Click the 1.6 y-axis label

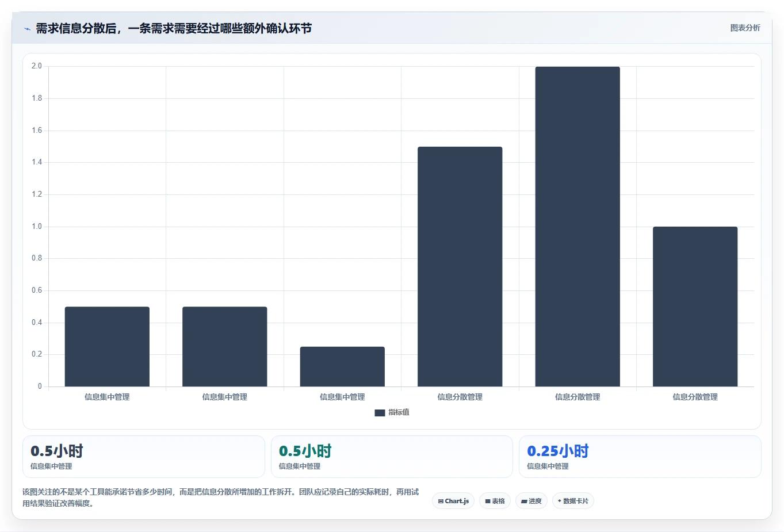tap(37, 131)
